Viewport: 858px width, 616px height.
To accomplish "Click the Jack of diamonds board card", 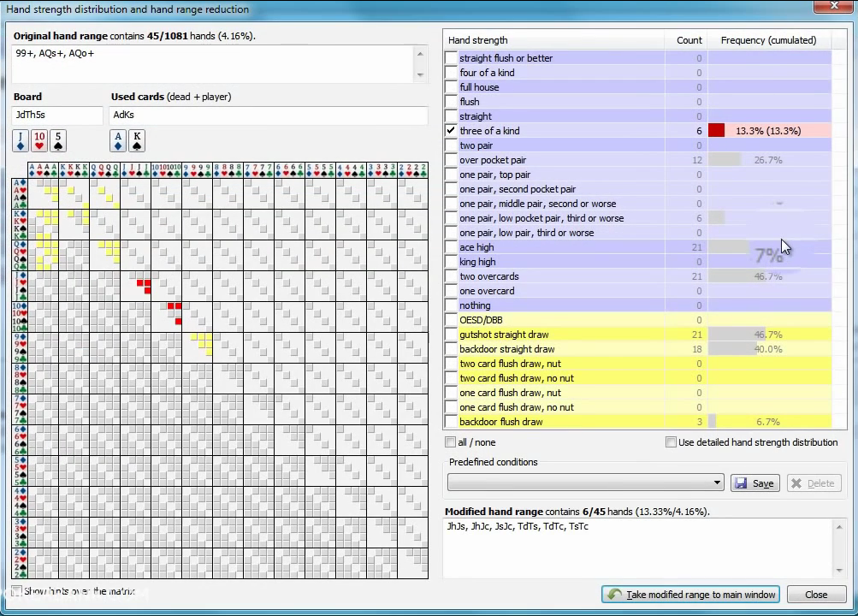I will [21, 140].
